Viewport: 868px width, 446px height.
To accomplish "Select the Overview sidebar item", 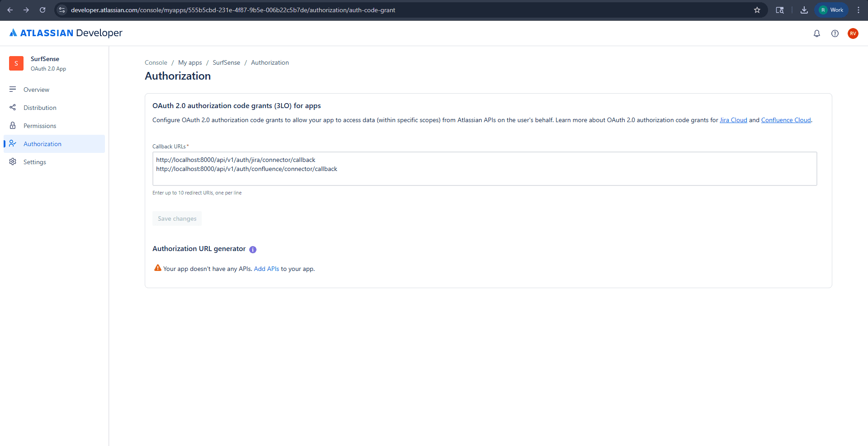I will coord(36,89).
